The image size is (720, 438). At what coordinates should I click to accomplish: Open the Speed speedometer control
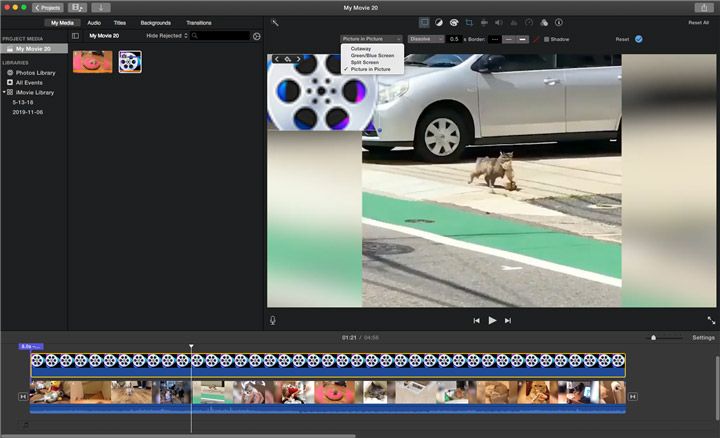pos(529,22)
